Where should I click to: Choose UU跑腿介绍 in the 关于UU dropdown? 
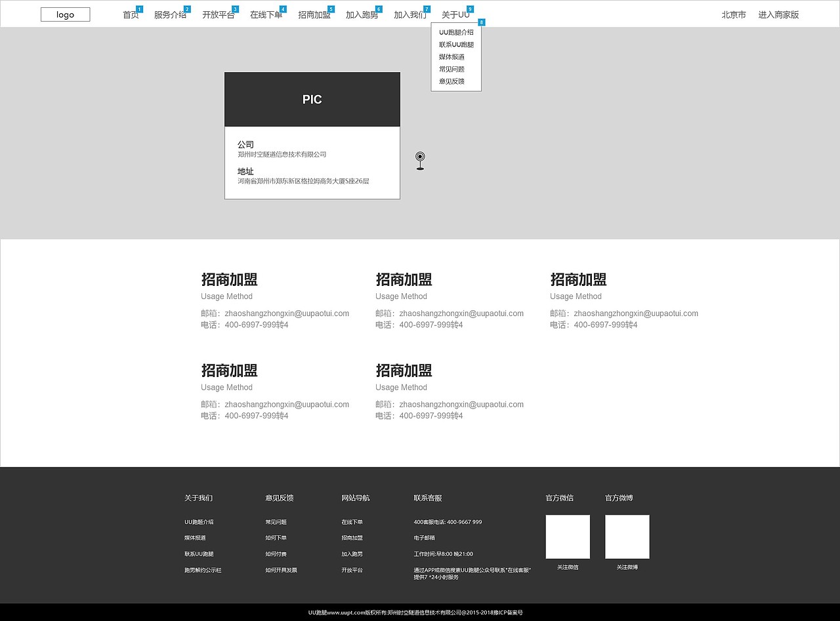[456, 32]
